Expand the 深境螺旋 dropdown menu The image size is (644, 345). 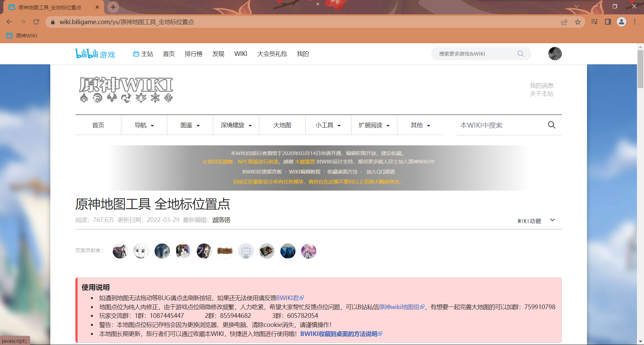coord(236,125)
